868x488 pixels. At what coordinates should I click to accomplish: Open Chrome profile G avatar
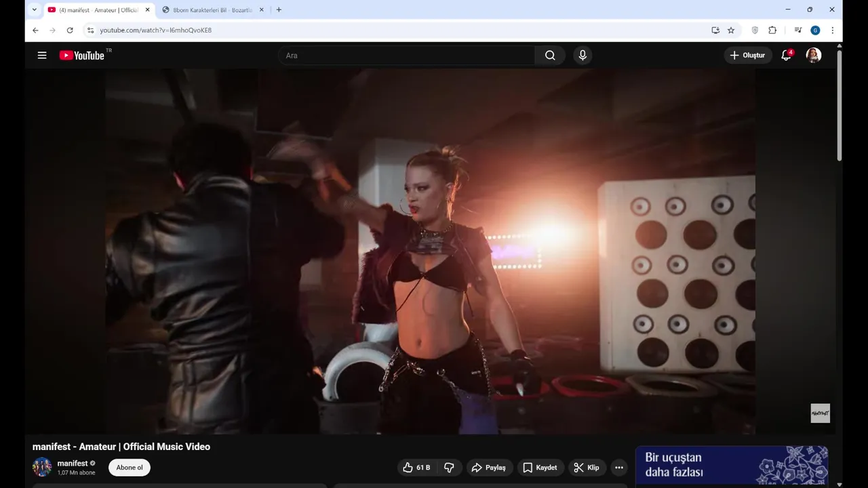coord(815,30)
